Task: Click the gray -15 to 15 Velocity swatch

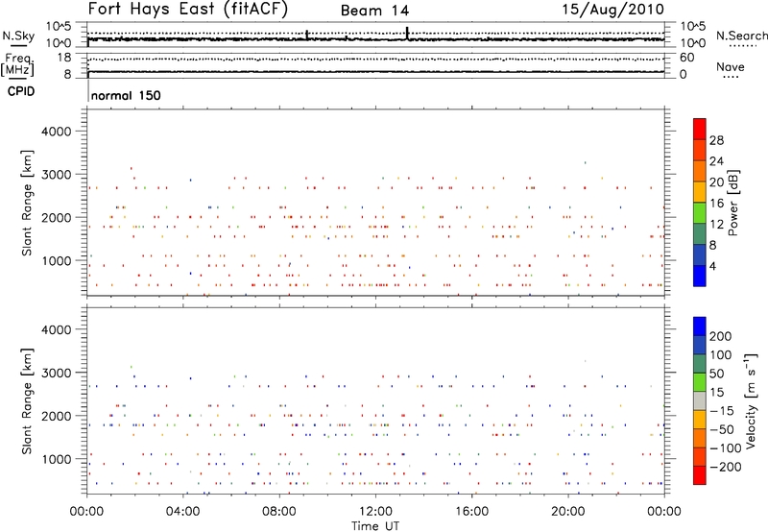Action: pyautogui.click(x=700, y=400)
